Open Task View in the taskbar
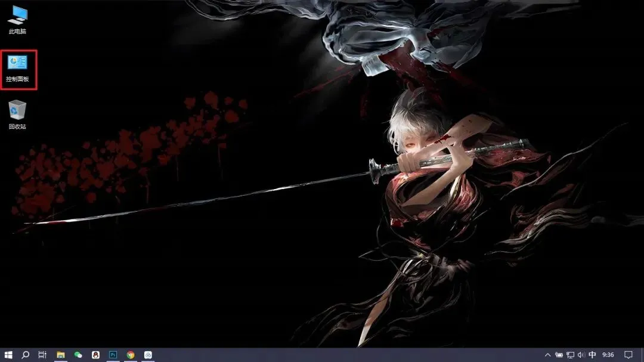The height and width of the screenshot is (362, 644). [42, 355]
